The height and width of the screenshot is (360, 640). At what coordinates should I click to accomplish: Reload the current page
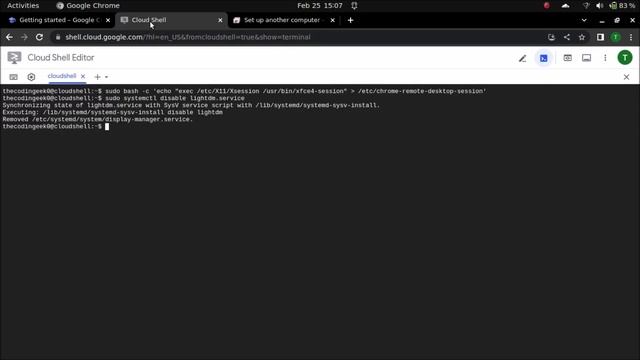(39, 37)
